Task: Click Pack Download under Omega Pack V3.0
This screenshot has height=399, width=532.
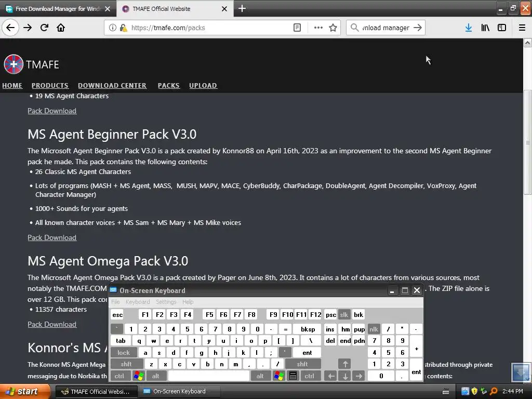Action: point(52,324)
